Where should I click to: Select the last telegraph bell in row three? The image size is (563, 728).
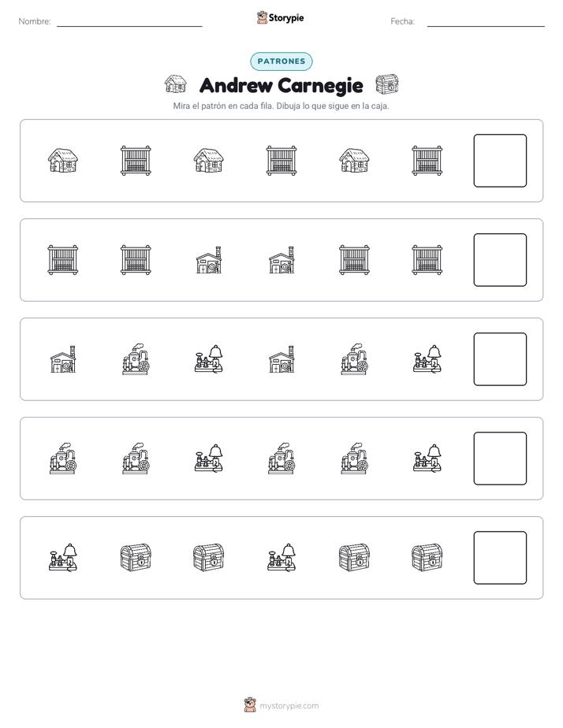point(427,359)
